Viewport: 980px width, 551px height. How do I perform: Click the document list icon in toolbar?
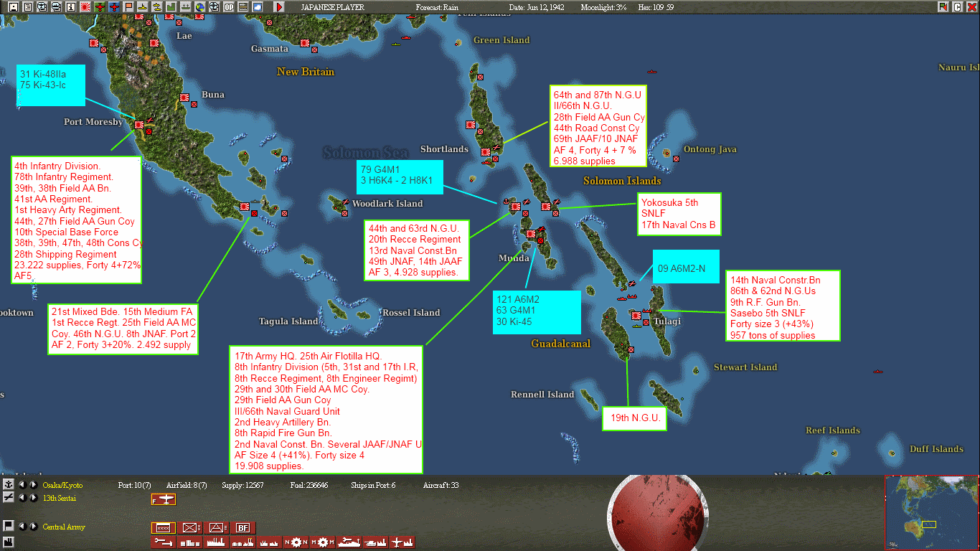[27, 6]
